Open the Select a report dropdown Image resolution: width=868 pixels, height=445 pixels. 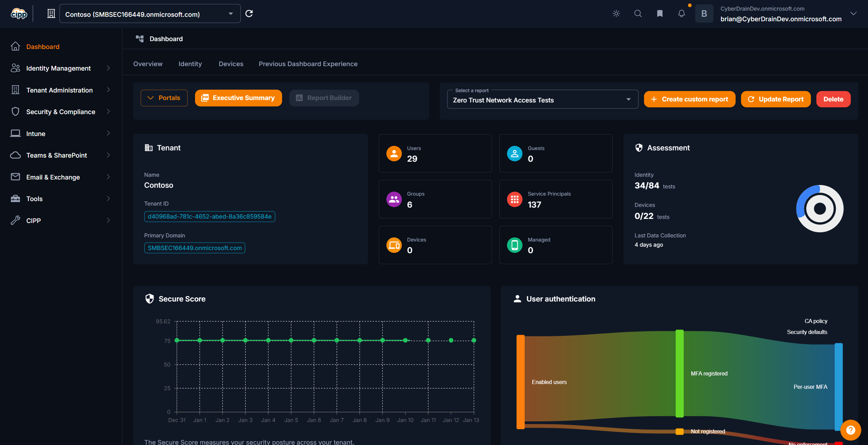pyautogui.click(x=543, y=100)
